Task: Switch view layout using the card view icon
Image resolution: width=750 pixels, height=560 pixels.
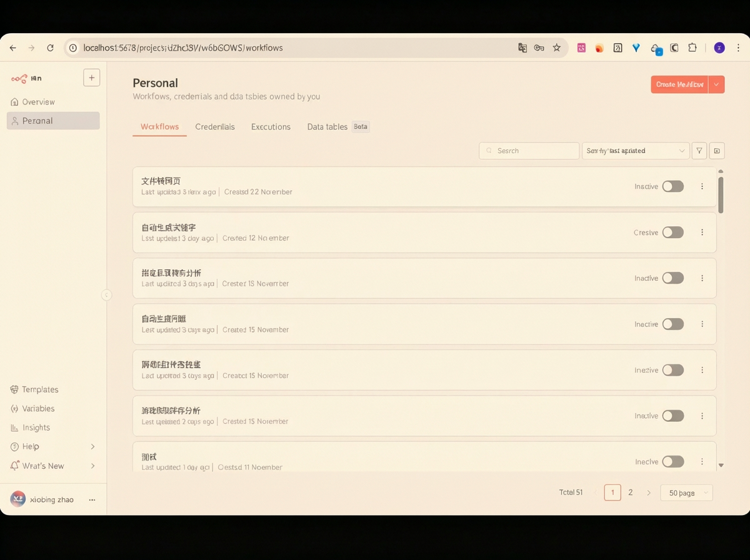Action: click(716, 151)
